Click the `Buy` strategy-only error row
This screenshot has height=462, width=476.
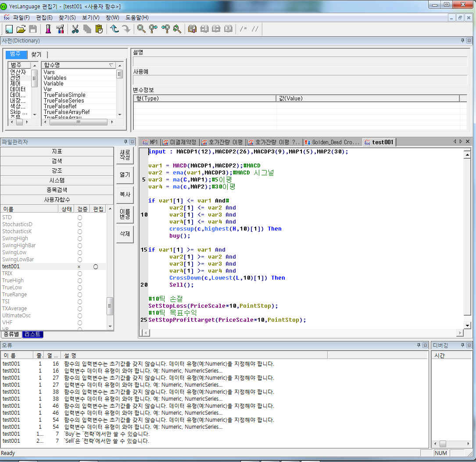point(214,434)
